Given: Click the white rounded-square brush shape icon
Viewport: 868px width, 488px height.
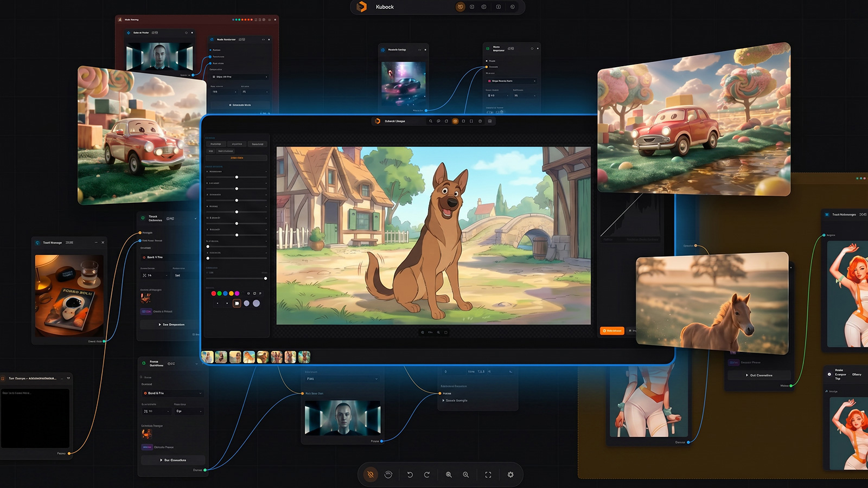Looking at the screenshot, I should coord(237,304).
